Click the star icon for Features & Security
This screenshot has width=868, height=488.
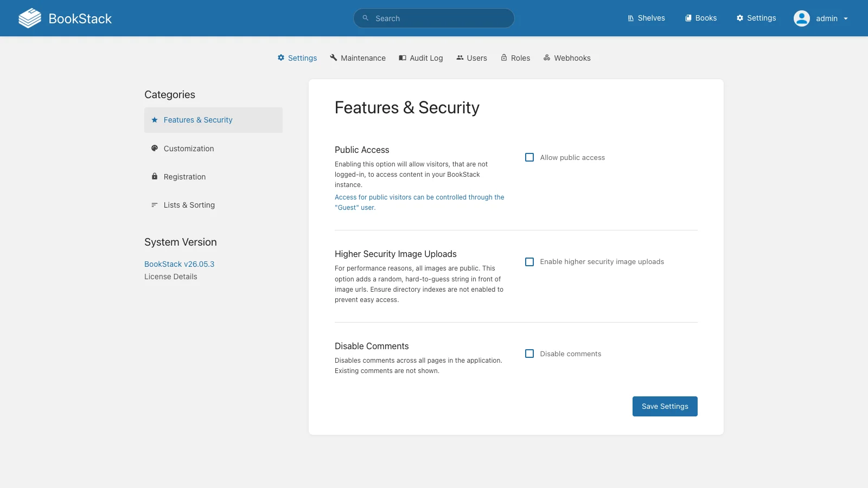pos(155,120)
